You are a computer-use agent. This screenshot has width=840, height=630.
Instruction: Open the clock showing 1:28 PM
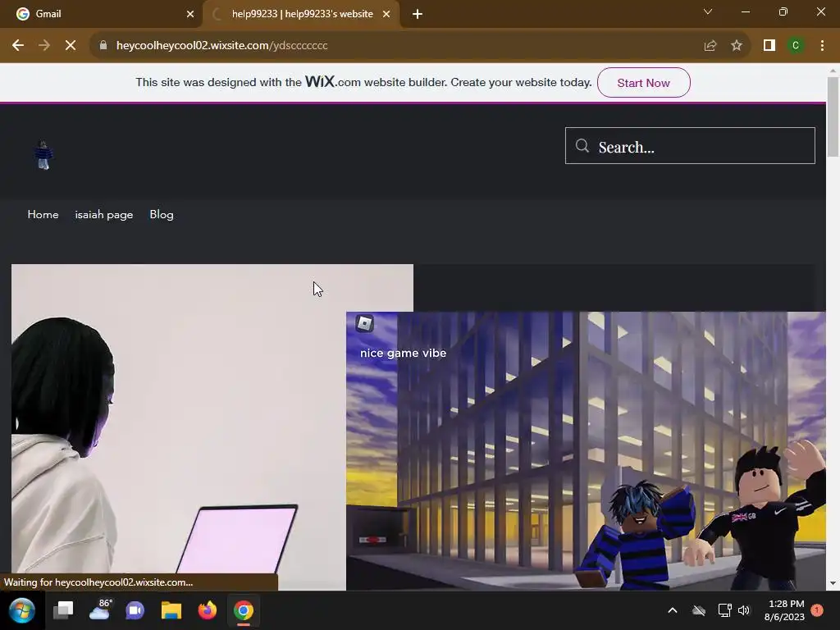[785, 610]
